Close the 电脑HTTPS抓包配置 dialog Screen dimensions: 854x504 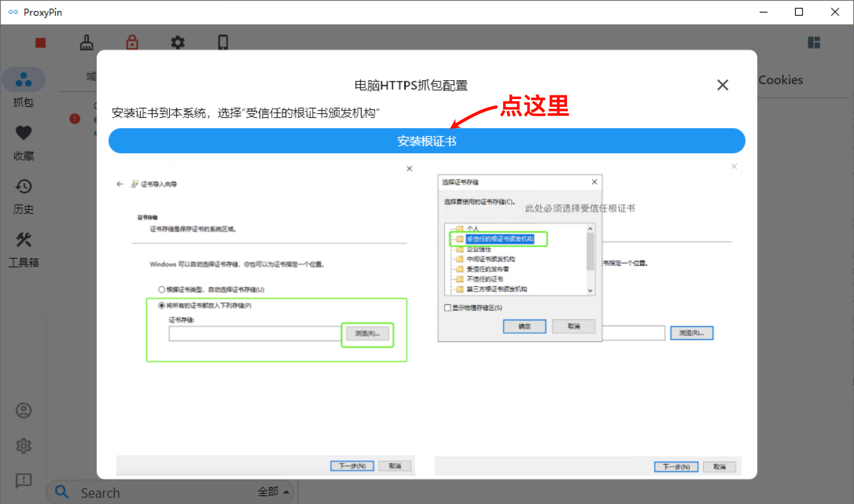(x=722, y=85)
